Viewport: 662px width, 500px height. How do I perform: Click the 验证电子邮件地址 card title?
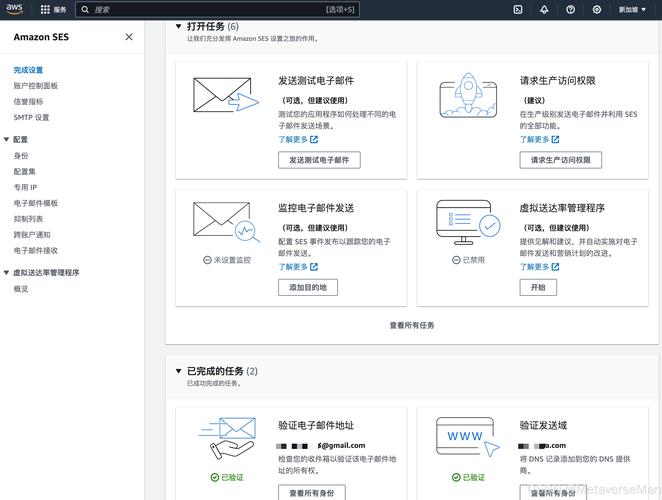[x=316, y=425]
